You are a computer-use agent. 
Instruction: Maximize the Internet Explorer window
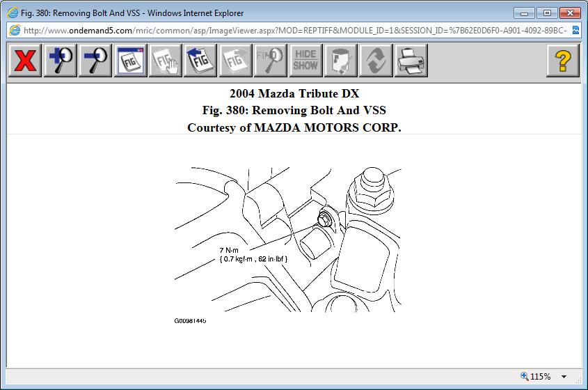[547, 13]
